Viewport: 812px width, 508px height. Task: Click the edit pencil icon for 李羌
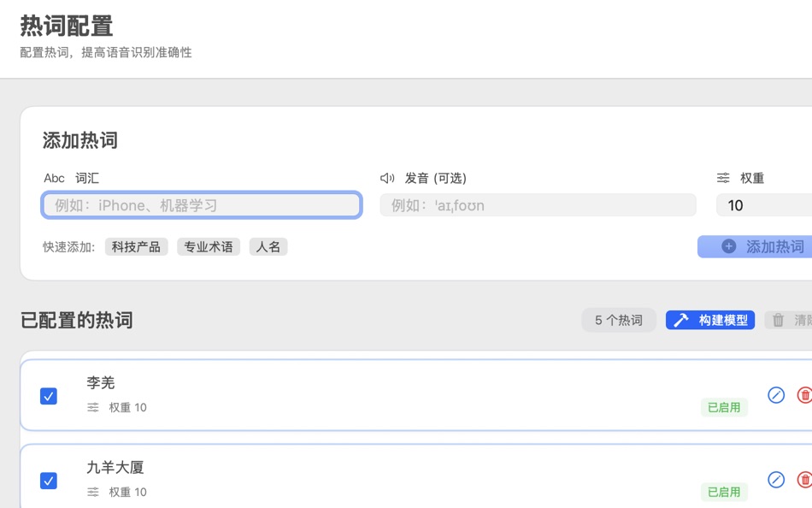[x=775, y=395]
